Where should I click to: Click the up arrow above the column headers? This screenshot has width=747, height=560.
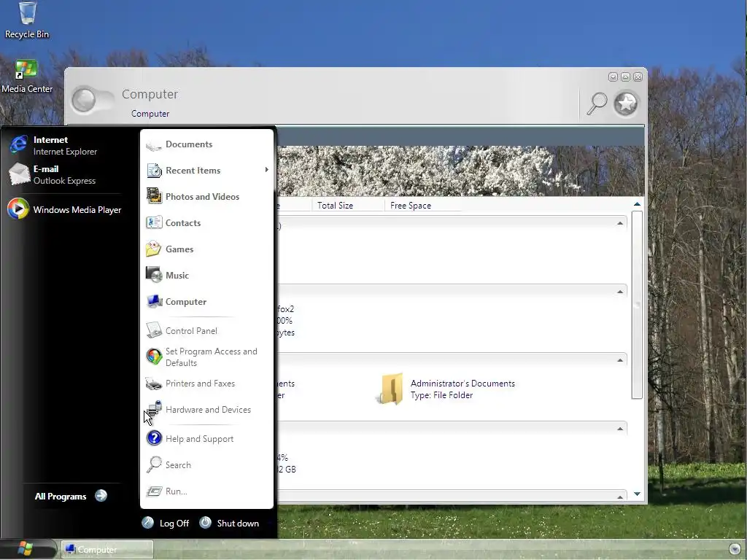(637, 204)
